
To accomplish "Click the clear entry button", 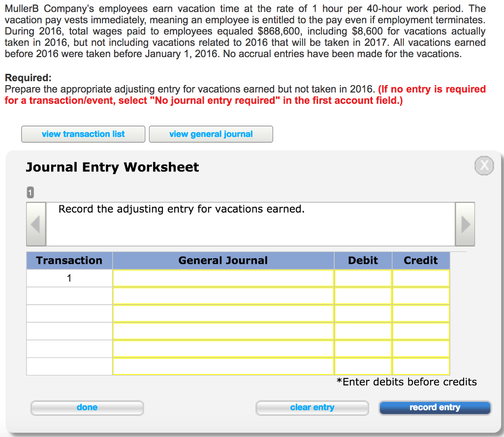I will (x=312, y=408).
